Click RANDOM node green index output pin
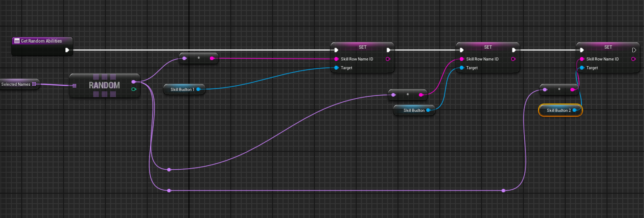Viewport: 644px width, 218px height. click(x=133, y=89)
